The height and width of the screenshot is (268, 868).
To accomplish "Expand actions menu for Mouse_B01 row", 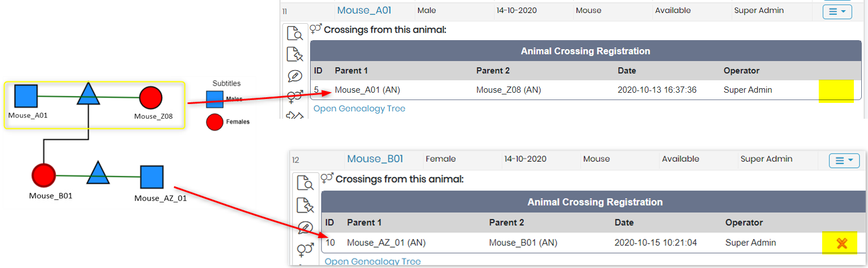I will [844, 160].
